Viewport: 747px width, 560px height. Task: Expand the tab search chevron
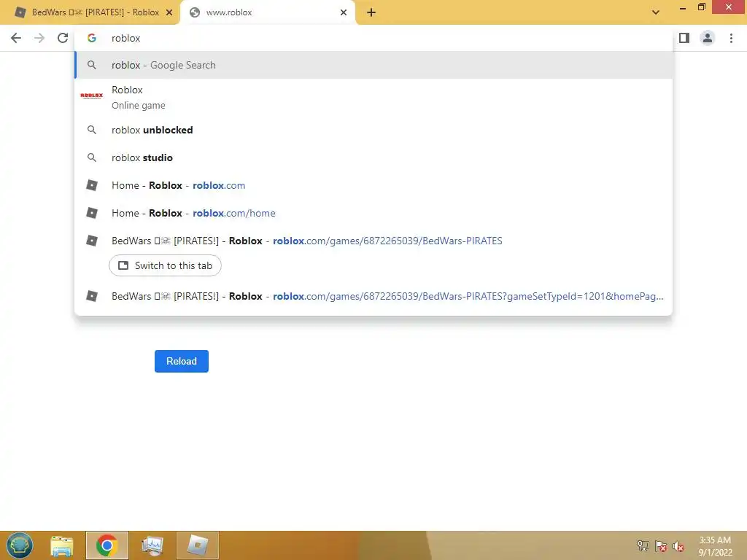(656, 12)
